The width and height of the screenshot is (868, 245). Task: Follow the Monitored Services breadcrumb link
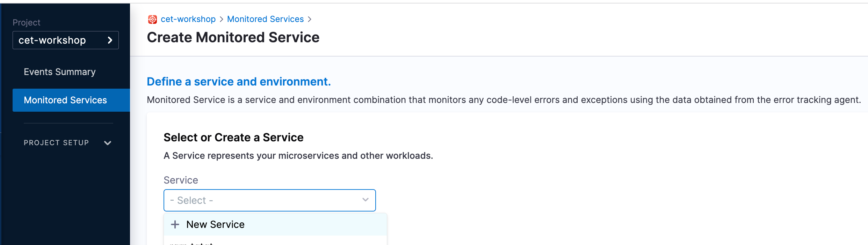point(265,19)
